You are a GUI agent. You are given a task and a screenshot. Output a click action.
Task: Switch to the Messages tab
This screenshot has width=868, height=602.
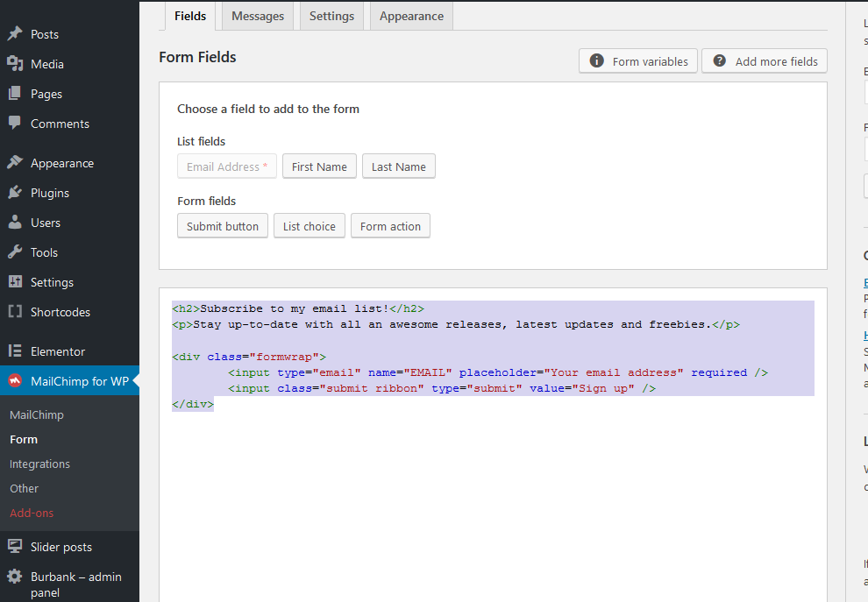(x=257, y=16)
